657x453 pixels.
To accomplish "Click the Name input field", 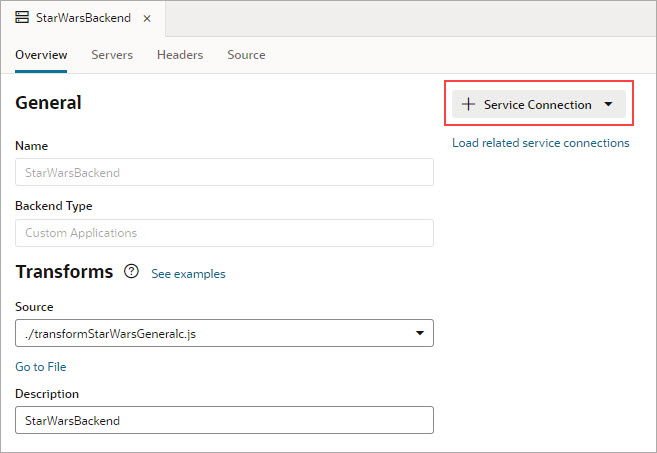I will coord(224,172).
